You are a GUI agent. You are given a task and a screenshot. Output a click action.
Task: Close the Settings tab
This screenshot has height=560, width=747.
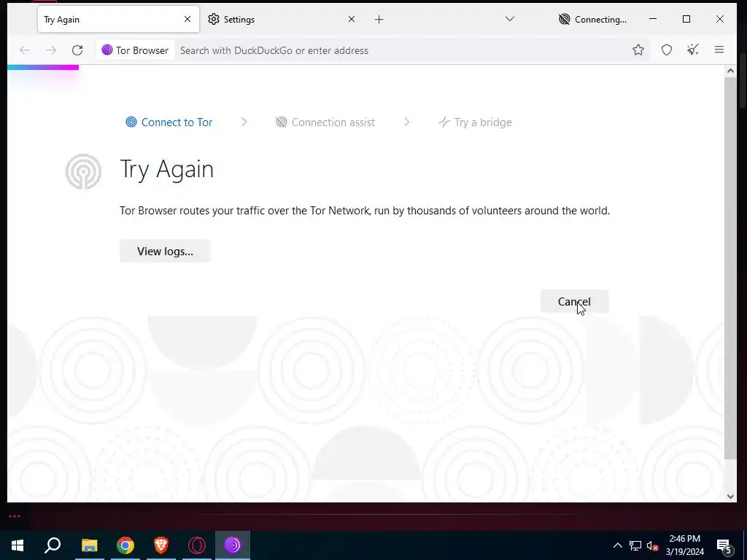click(x=351, y=19)
